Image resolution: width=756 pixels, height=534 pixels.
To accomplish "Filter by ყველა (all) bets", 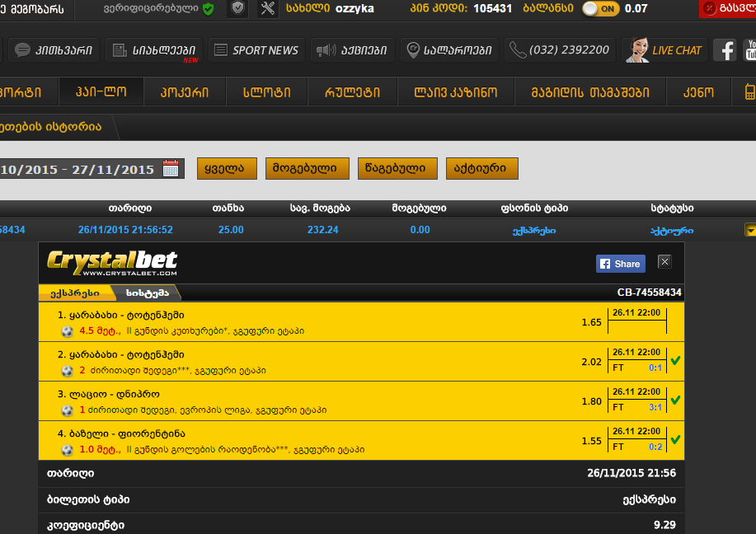I will coord(227,168).
